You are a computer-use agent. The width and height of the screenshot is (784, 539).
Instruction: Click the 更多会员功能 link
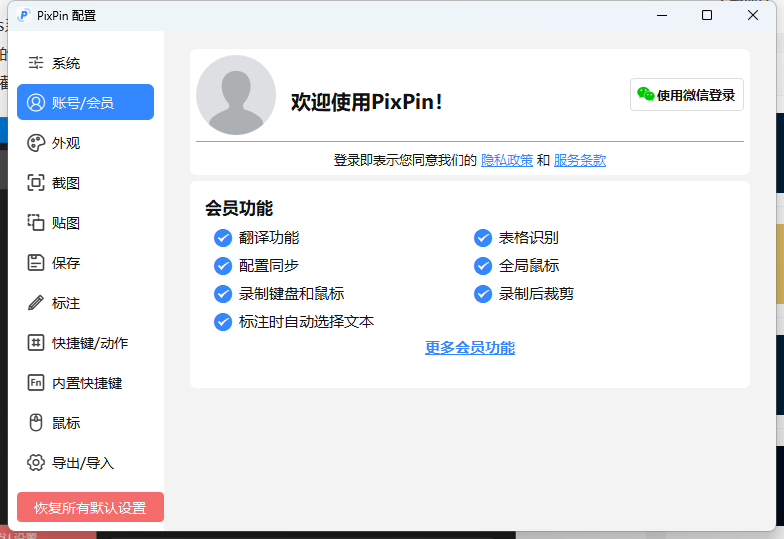pos(470,348)
